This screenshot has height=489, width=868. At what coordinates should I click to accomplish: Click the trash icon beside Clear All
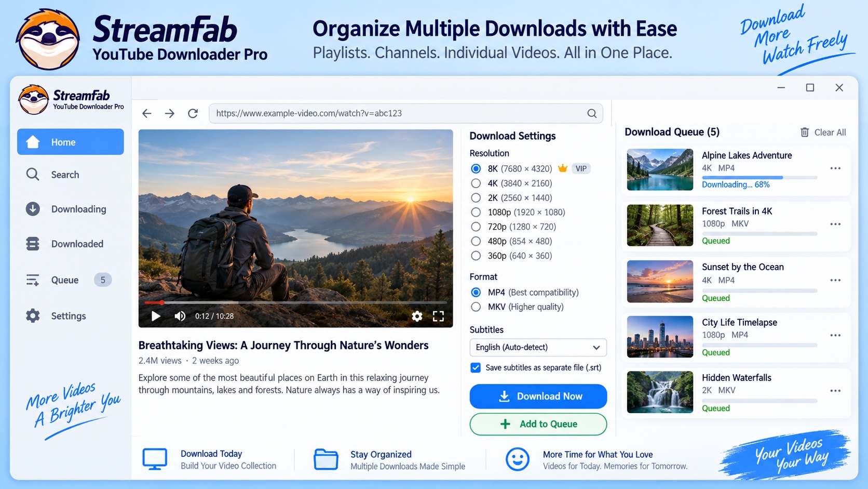[x=805, y=133]
